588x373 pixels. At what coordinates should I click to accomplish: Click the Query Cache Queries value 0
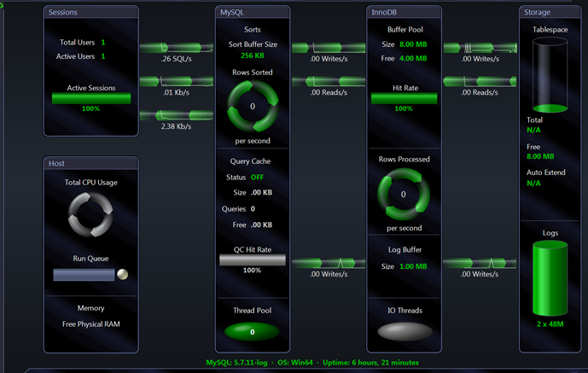[253, 209]
